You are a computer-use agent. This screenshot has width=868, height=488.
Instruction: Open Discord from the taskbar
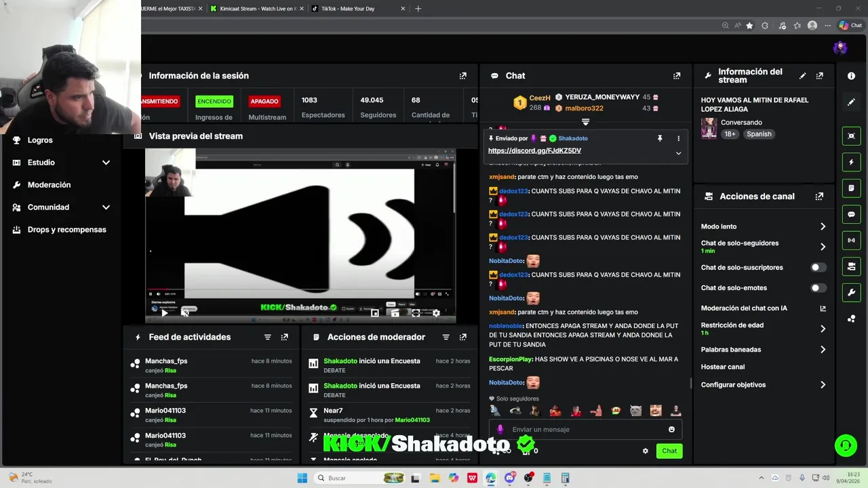tap(509, 478)
